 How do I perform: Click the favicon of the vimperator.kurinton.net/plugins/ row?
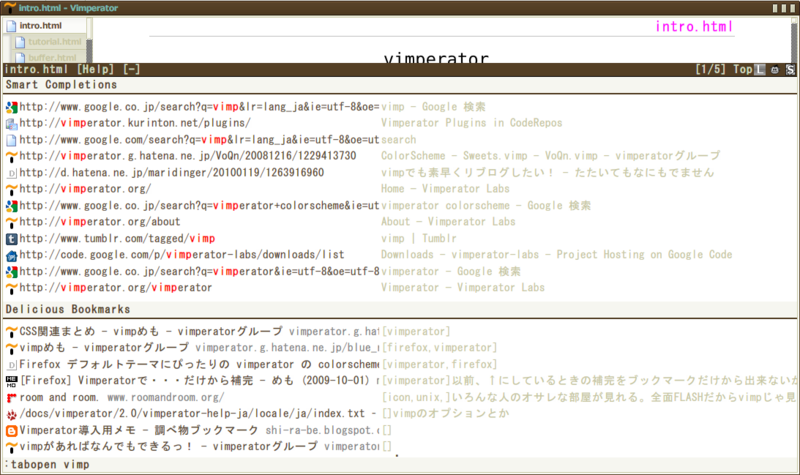click(x=11, y=123)
